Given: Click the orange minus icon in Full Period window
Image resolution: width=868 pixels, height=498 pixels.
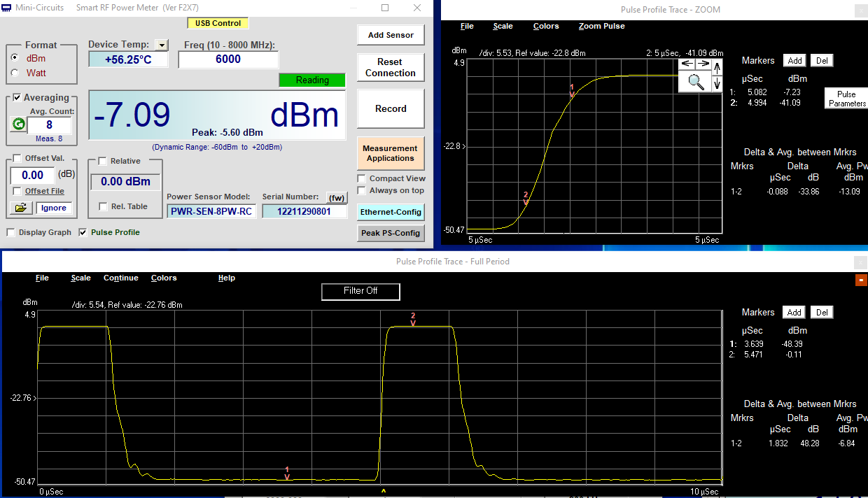Looking at the screenshot, I should click(x=861, y=280).
